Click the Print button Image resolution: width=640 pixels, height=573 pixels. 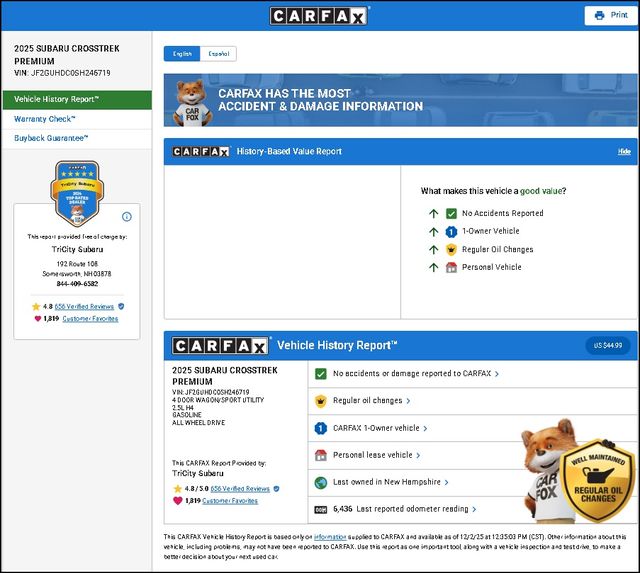611,15
